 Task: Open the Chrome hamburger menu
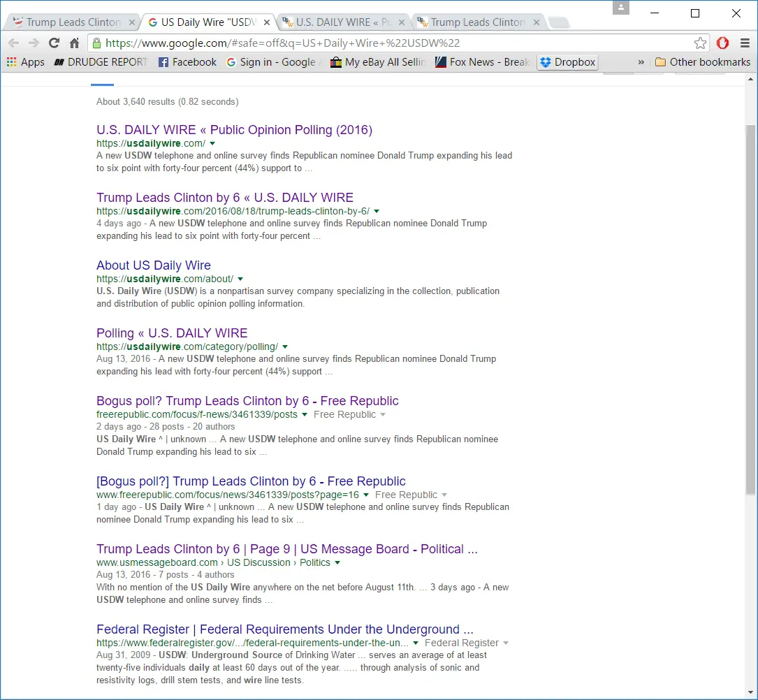click(745, 43)
